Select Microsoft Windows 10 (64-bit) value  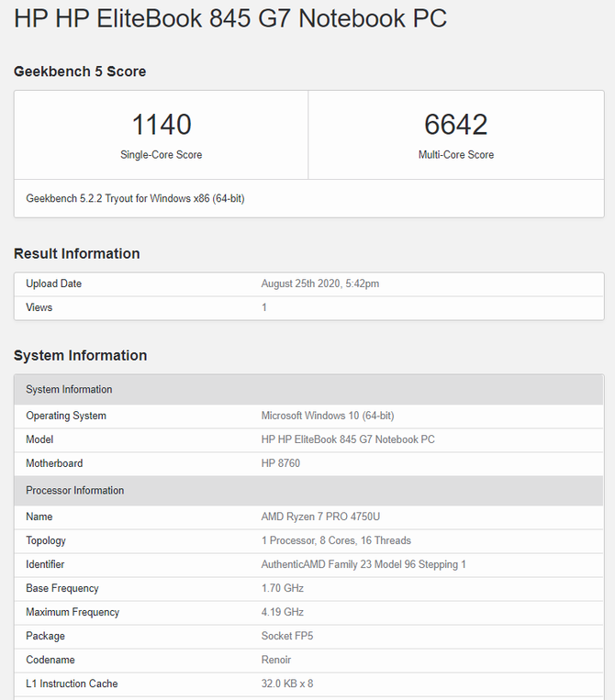(328, 416)
